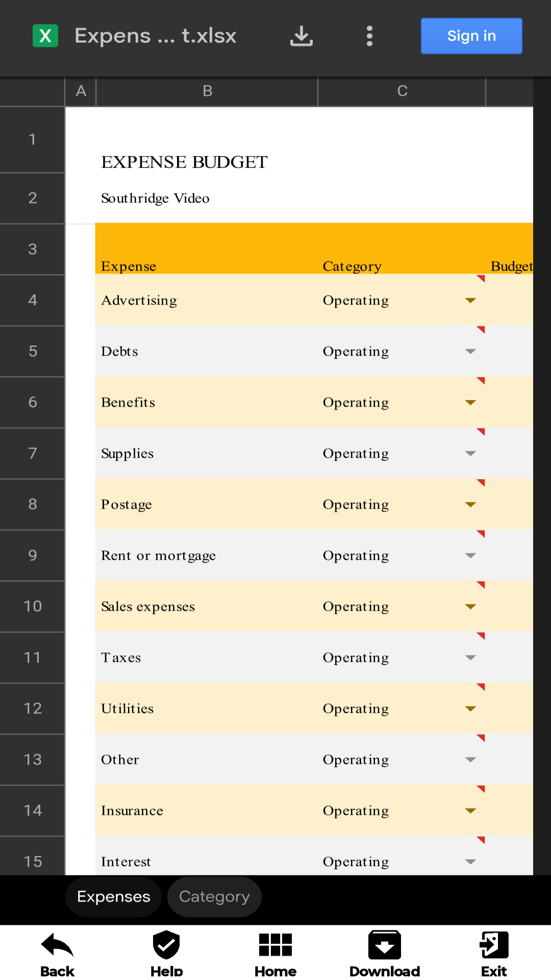
Task: Open the Category dropdown for Advertising
Action: click(470, 300)
